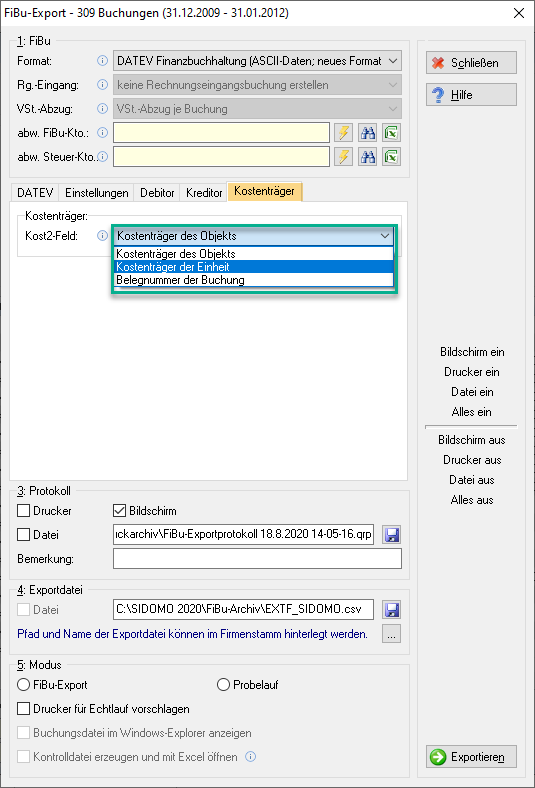
Task: Enable the Drucker protocol checkbox
Action: pos(24,511)
